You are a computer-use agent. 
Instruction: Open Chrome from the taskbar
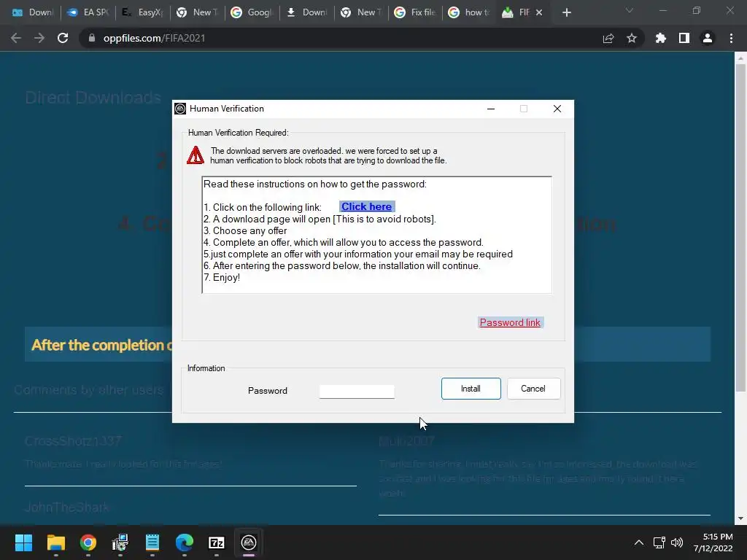(88, 542)
